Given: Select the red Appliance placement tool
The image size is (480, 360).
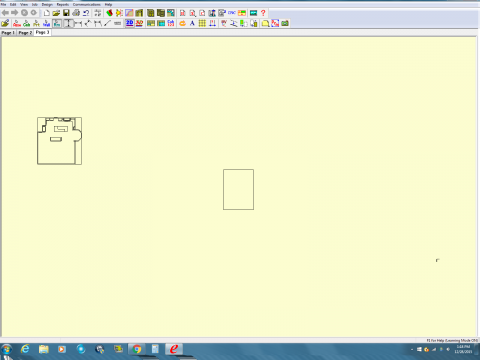Looking at the screenshot, I should click(17, 23).
